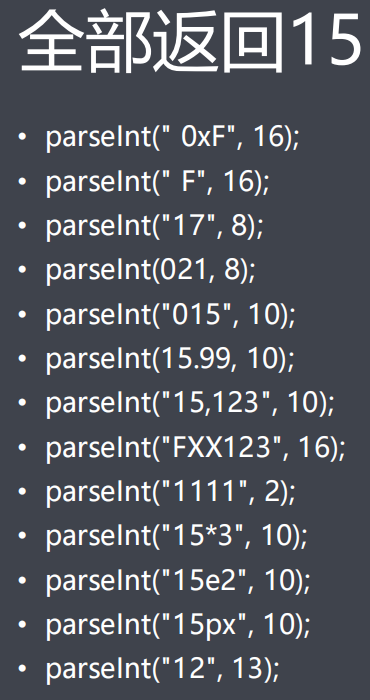Click the number 15.99 argument
This screenshot has height=700, width=370.
[194, 358]
